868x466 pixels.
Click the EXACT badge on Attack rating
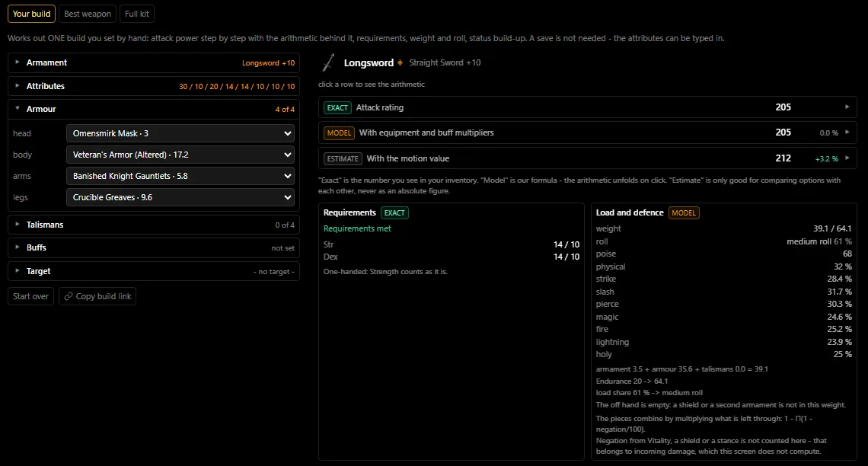337,108
